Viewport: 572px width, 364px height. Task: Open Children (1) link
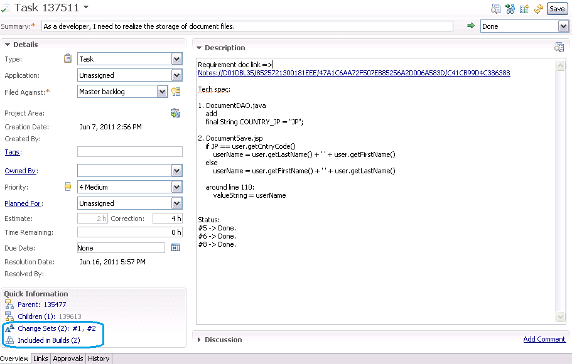36,316
